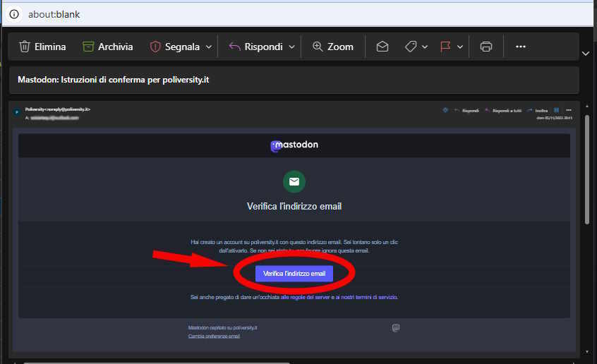Click the vertical scrollbar thumb
Image resolution: width=597 pixels, height=364 pixels.
[587, 169]
